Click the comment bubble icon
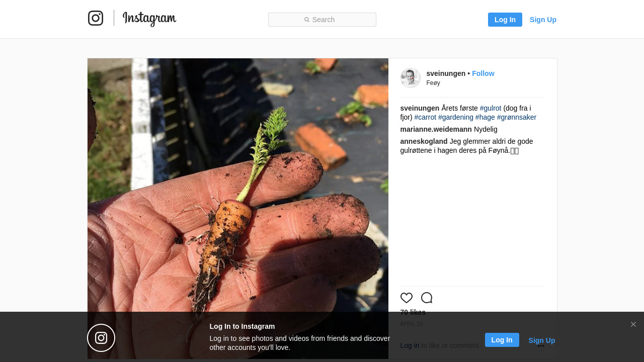This screenshot has height=362, width=644. tap(427, 298)
